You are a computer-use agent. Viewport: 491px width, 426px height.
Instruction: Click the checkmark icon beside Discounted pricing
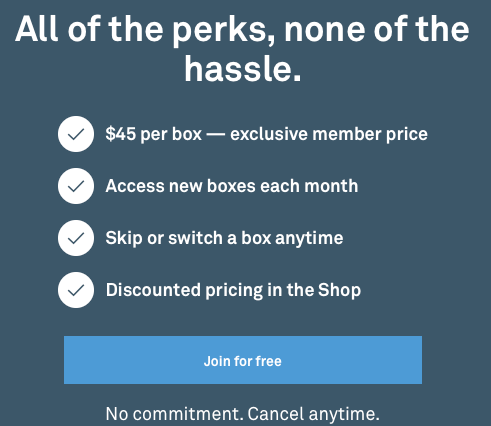click(x=76, y=290)
